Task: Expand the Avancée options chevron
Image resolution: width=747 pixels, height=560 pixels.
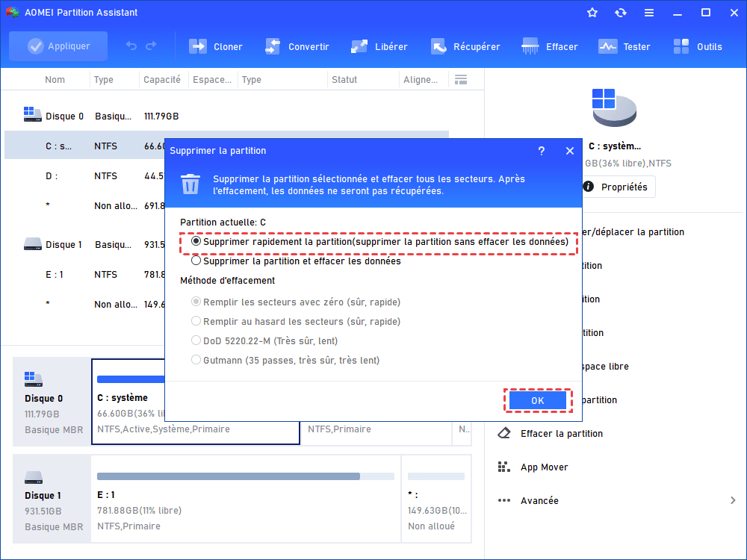Action: pos(733,500)
